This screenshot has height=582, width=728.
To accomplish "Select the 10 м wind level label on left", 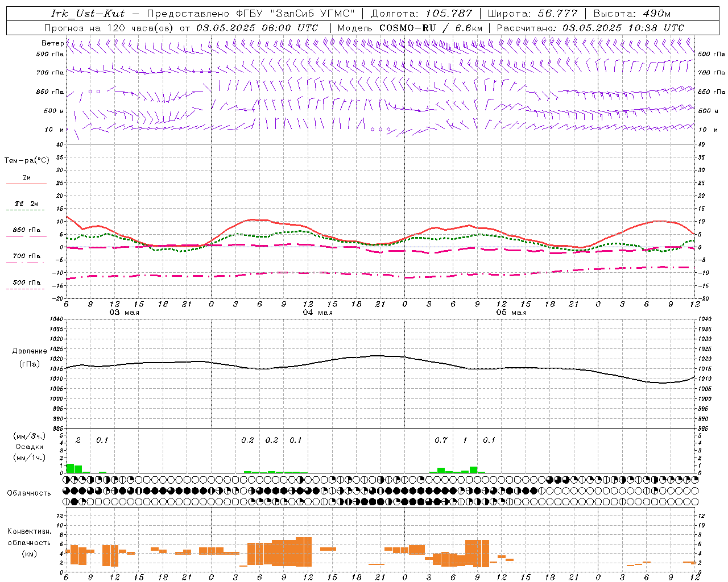I will coord(54,130).
